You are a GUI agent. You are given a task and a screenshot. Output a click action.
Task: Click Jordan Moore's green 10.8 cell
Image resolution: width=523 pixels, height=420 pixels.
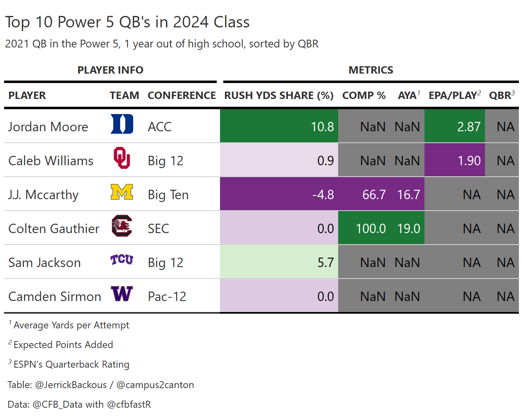coord(279,127)
